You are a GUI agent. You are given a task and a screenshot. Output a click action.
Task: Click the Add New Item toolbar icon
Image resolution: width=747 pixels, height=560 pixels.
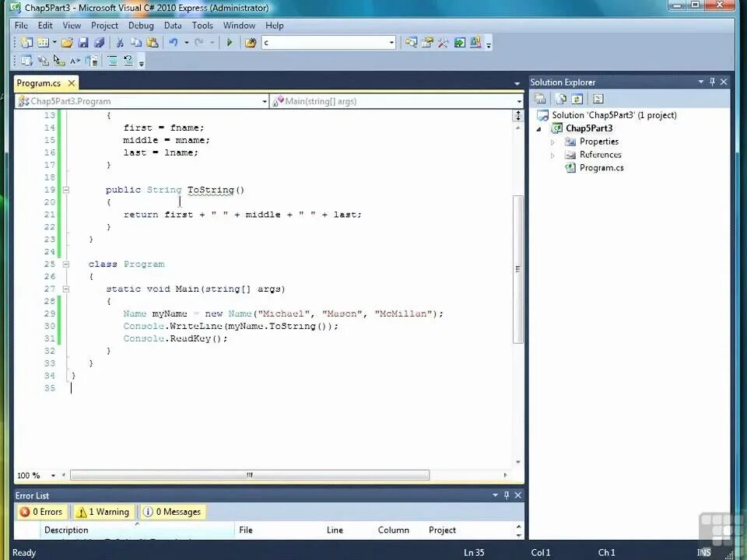(x=44, y=43)
